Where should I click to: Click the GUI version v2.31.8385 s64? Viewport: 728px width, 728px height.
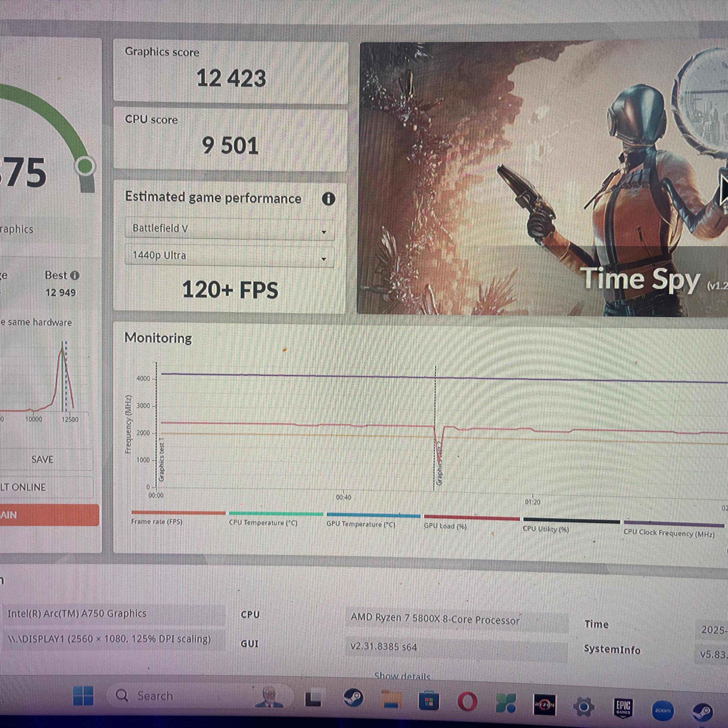[x=384, y=647]
